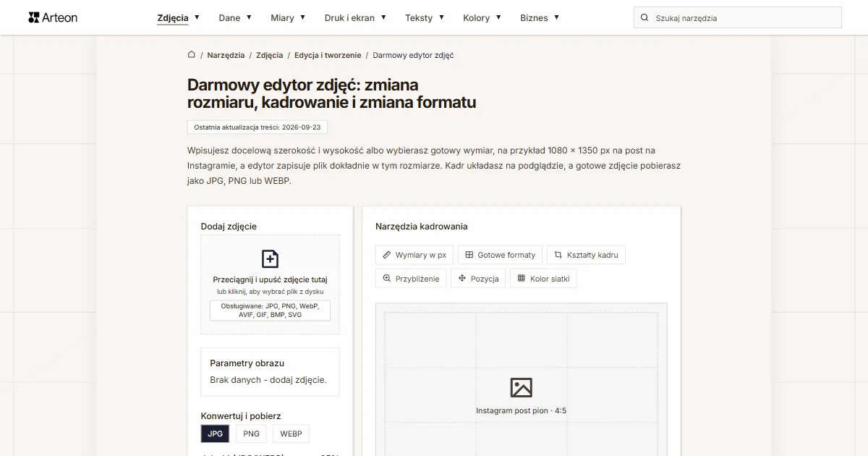
Task: Focus the Szukaj narzędzia search field
Action: (738, 17)
